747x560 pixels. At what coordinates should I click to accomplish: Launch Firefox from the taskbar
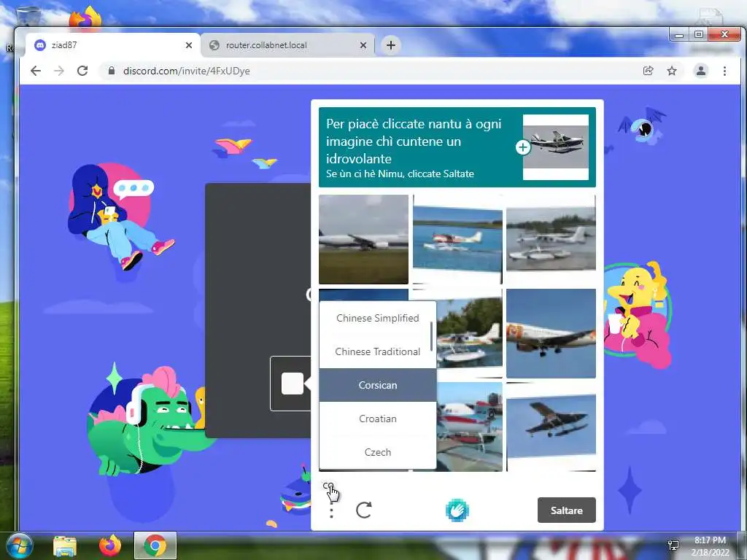[109, 545]
